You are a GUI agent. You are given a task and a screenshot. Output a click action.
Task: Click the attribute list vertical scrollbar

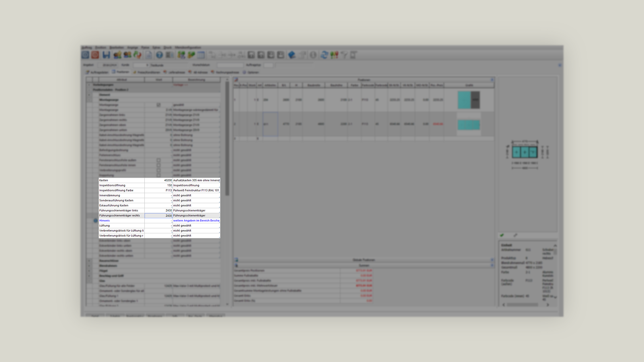[227, 192]
